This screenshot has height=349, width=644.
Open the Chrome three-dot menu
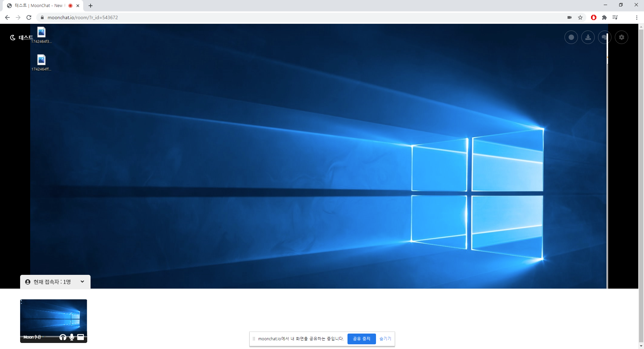coord(637,17)
